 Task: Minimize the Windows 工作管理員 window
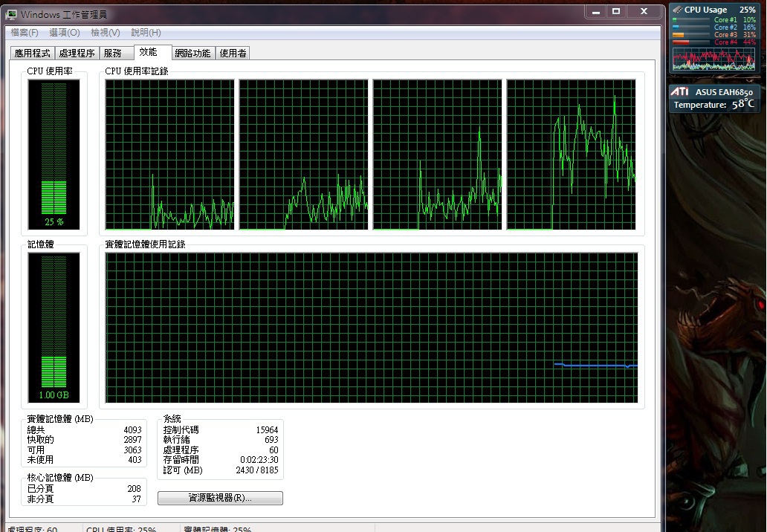[595, 11]
